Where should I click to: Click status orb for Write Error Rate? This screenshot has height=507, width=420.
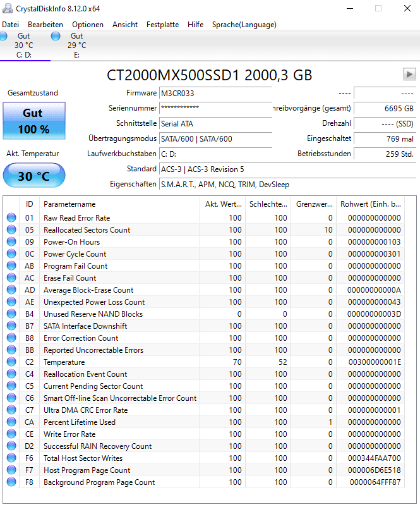pyautogui.click(x=11, y=434)
